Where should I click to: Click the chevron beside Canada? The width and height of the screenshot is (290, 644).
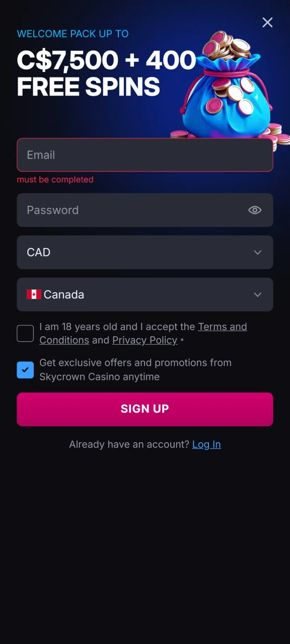pos(257,294)
